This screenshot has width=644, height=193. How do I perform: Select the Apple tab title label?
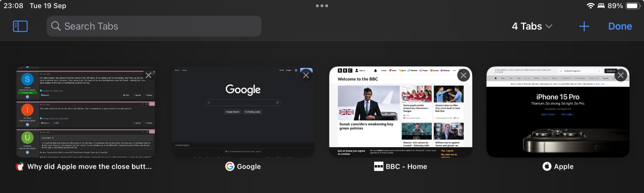tap(563, 167)
